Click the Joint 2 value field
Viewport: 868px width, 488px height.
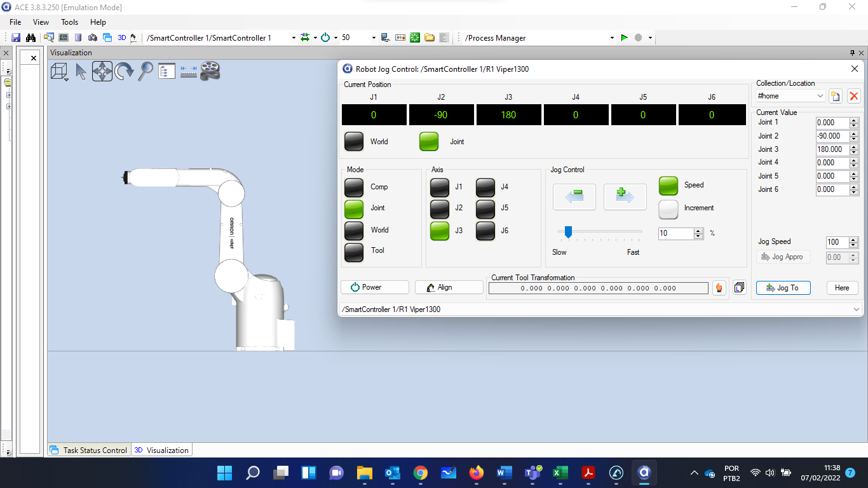click(831, 136)
